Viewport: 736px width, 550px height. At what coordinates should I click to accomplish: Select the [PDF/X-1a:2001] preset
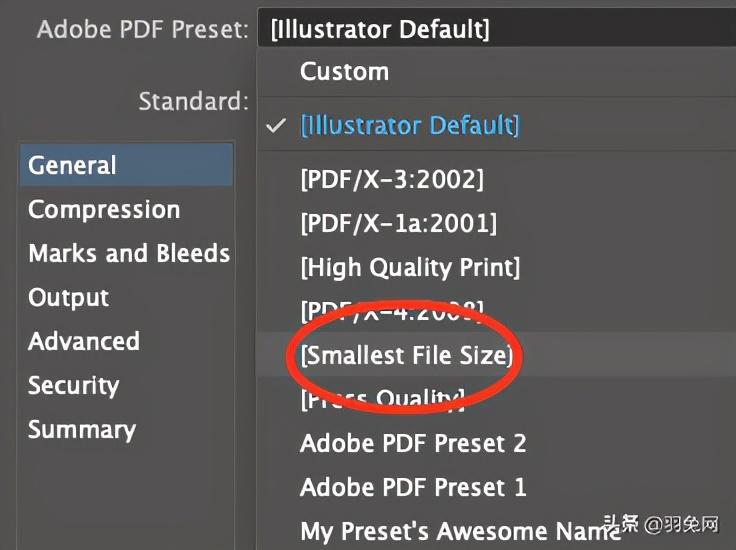pos(398,223)
